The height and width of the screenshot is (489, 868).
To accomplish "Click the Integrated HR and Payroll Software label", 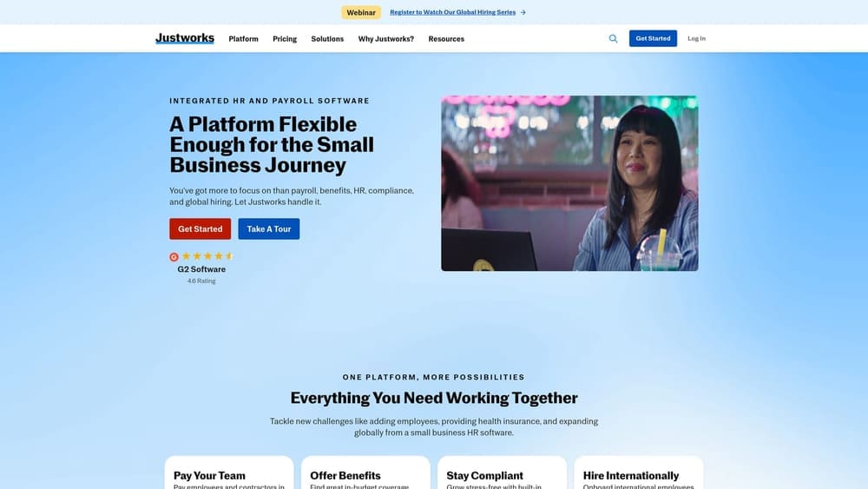I will tap(269, 101).
